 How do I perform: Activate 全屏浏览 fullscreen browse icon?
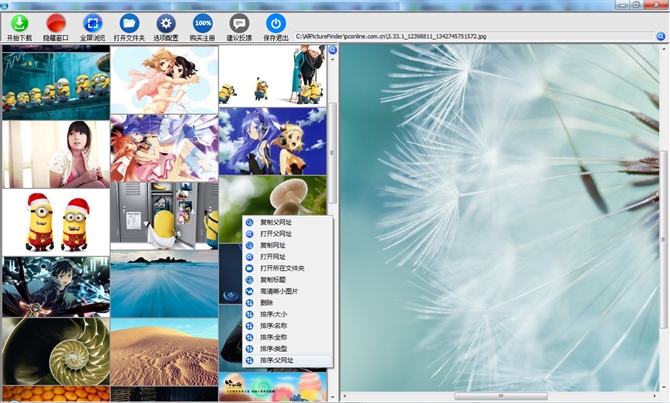point(92,23)
